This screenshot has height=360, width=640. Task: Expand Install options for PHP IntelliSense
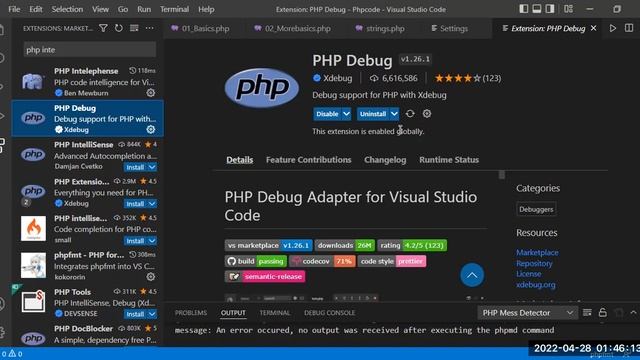point(152,167)
